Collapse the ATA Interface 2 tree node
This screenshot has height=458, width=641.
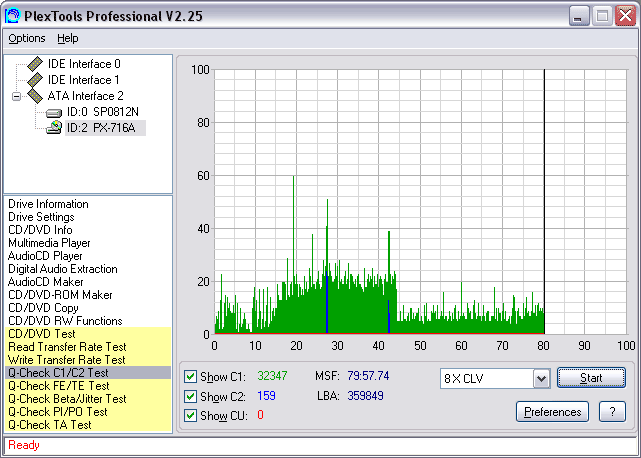coord(16,97)
